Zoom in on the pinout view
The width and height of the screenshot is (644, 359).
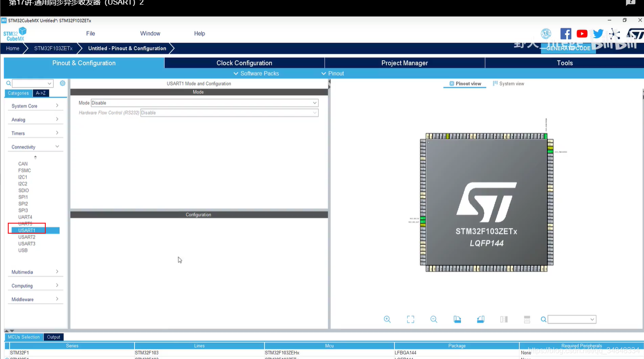click(x=387, y=319)
